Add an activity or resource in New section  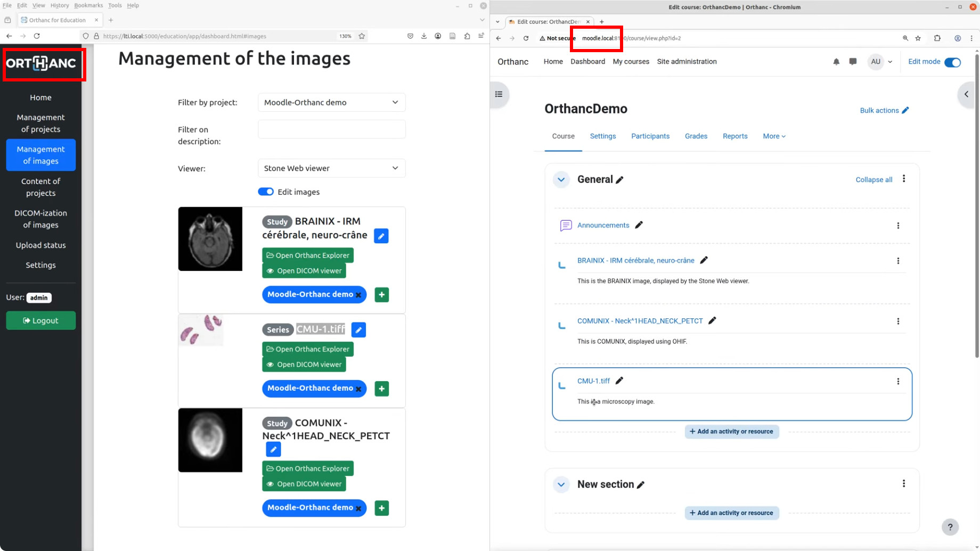(731, 513)
